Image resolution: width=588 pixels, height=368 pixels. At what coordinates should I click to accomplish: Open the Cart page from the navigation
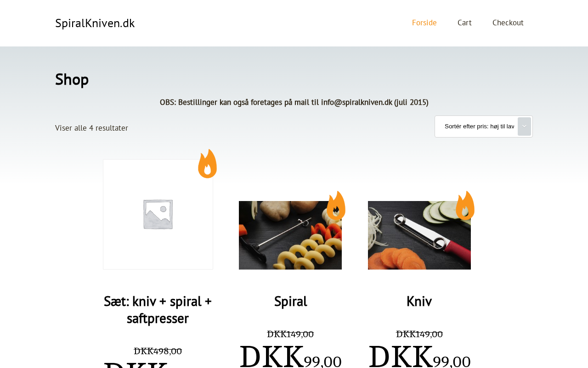[x=464, y=23]
